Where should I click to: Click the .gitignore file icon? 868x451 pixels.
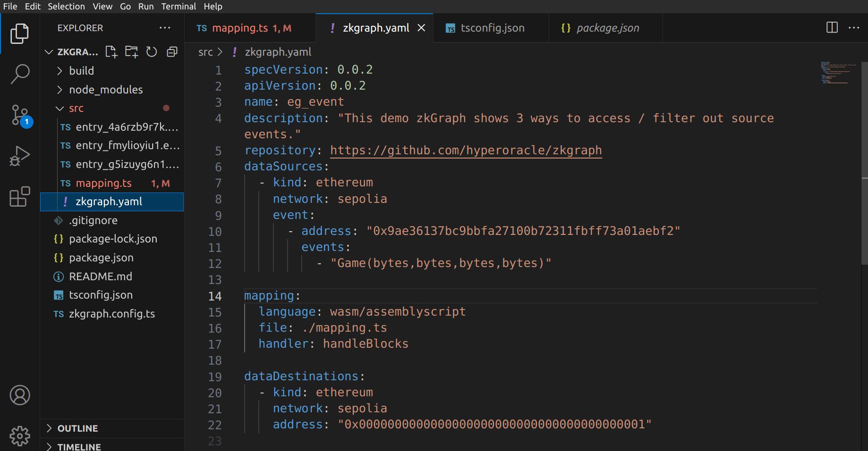coord(59,220)
